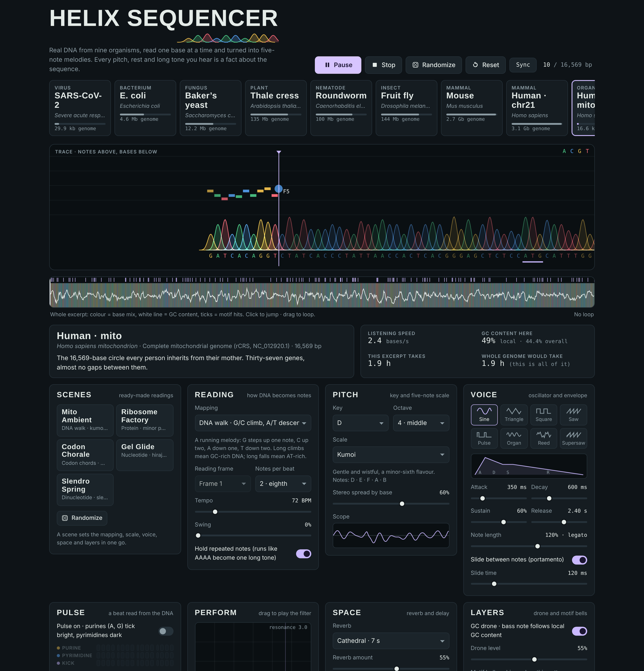Open the Scale dropdown showing Kumoi
This screenshot has height=671, width=644.
391,455
